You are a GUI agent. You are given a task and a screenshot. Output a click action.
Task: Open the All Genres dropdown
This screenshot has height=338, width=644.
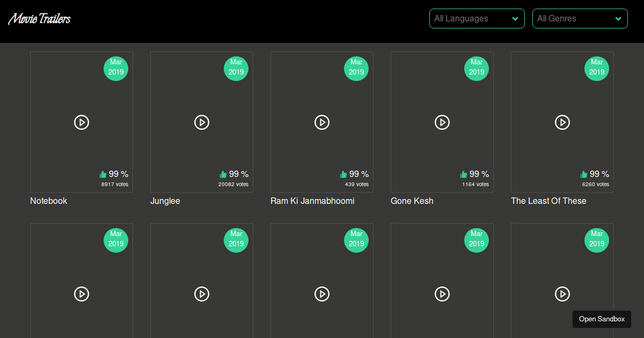(x=580, y=18)
